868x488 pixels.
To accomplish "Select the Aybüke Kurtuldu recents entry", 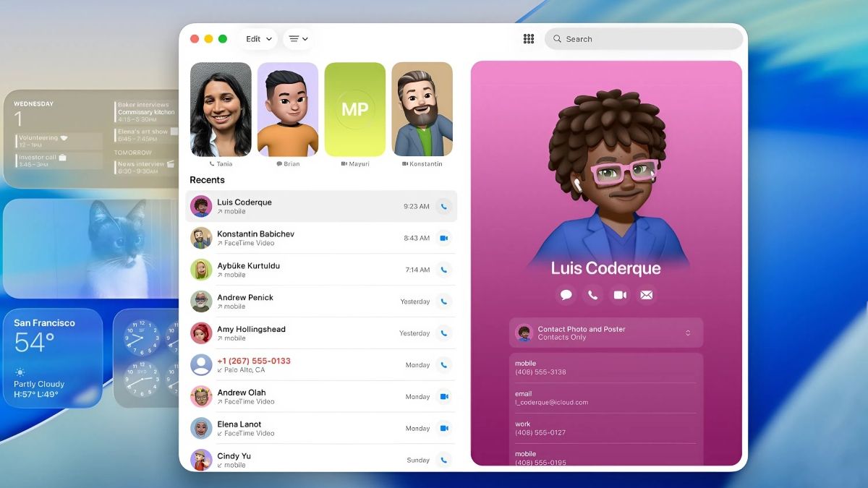I will pos(321,270).
